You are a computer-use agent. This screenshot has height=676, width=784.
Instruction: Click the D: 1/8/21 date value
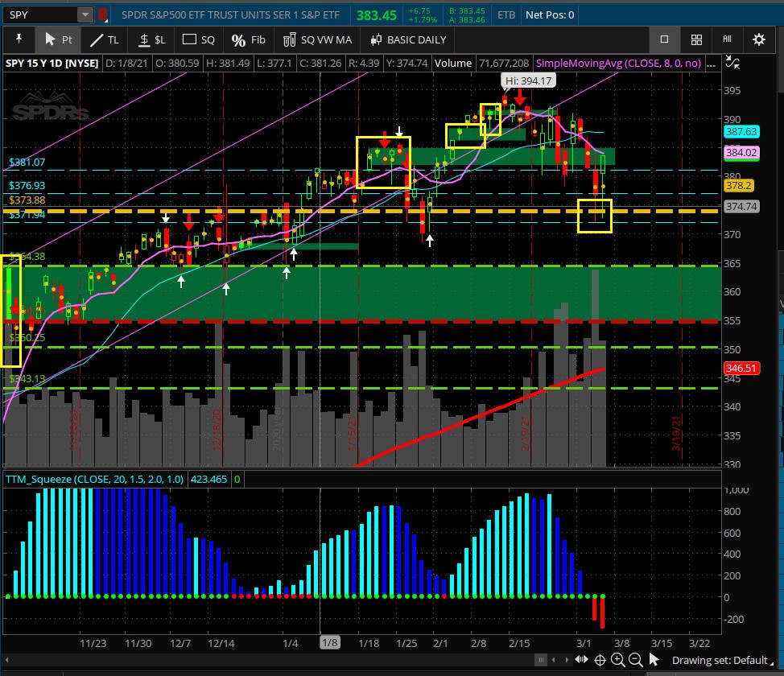click(x=126, y=64)
